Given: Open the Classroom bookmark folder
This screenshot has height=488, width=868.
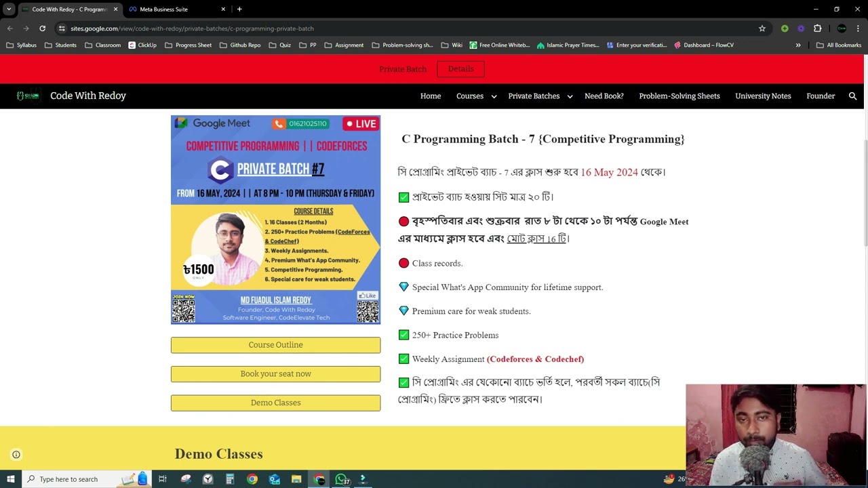Looking at the screenshot, I should 102,45.
